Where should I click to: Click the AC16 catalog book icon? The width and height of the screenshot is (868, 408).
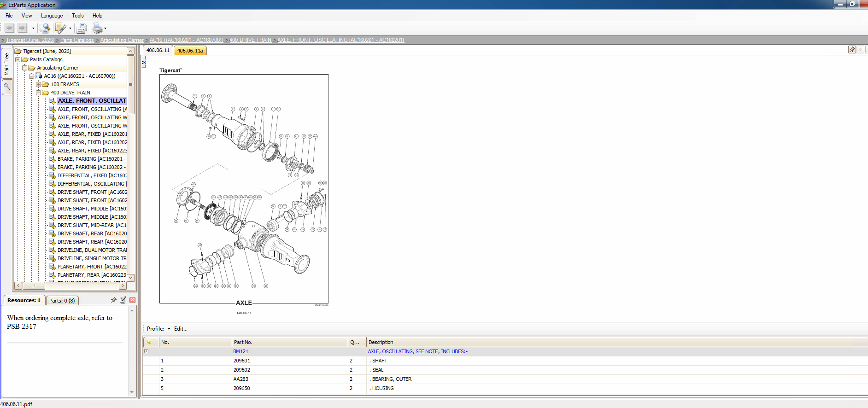click(39, 76)
